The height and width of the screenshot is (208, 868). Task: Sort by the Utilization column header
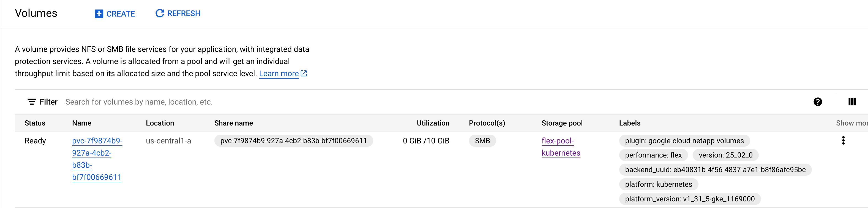point(433,123)
